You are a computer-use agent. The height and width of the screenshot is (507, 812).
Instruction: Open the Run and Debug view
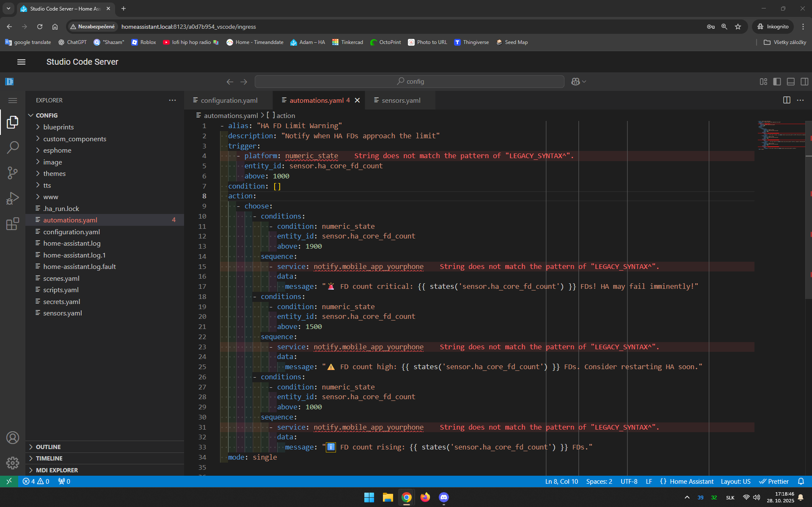[13, 198]
